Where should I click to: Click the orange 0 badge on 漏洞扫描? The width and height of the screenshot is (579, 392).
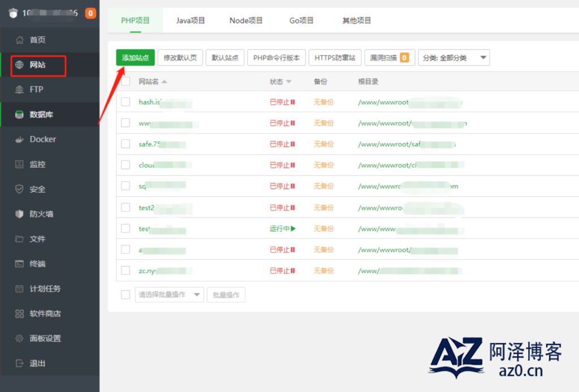pyautogui.click(x=404, y=58)
